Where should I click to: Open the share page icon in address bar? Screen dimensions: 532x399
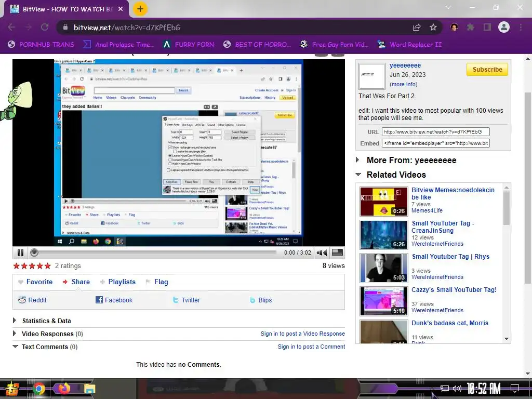click(417, 28)
